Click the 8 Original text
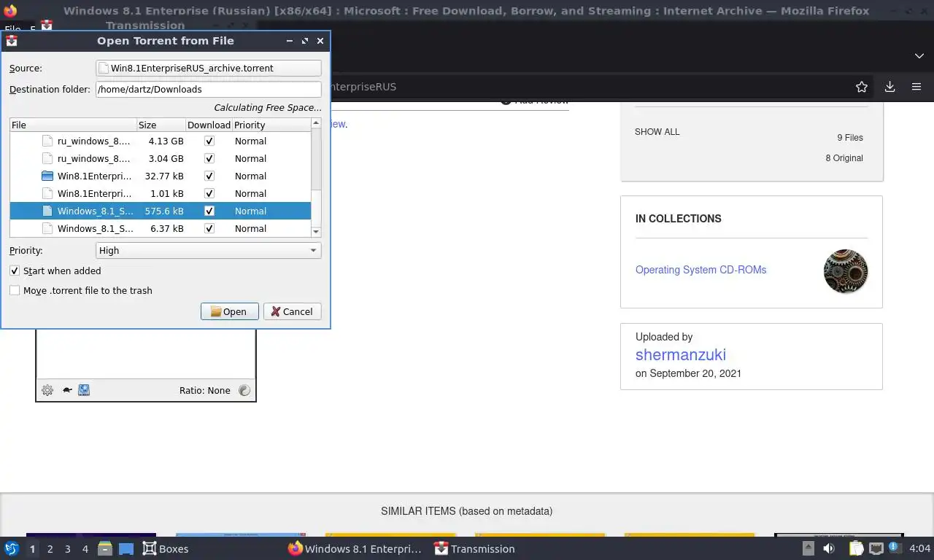 (x=844, y=157)
